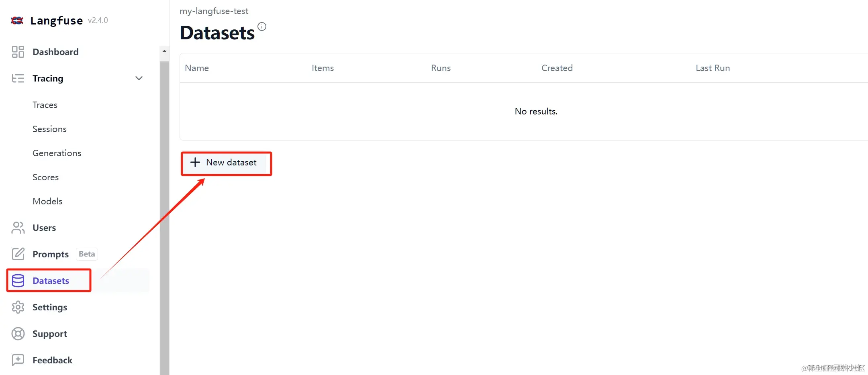Click the Name column header

(197, 68)
